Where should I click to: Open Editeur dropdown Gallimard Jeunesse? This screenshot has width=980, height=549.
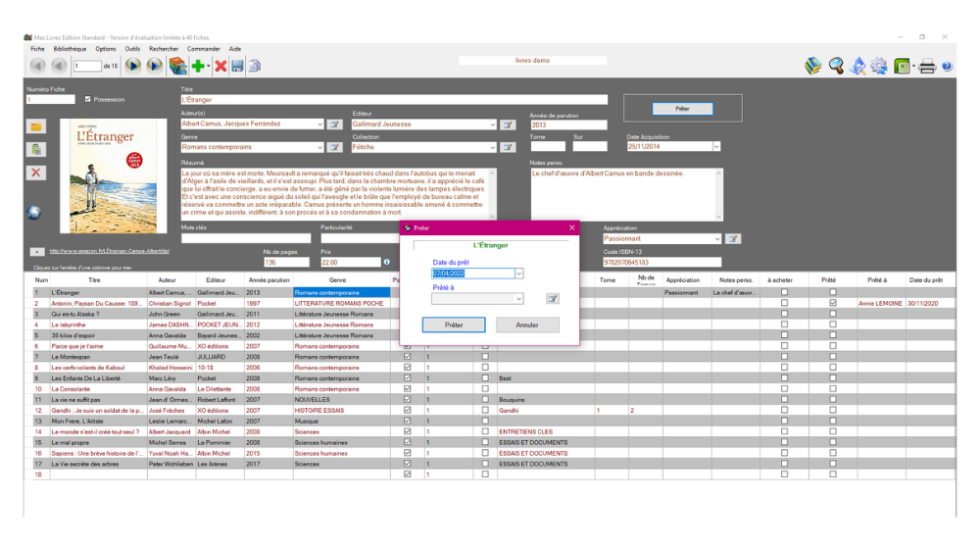coord(493,125)
